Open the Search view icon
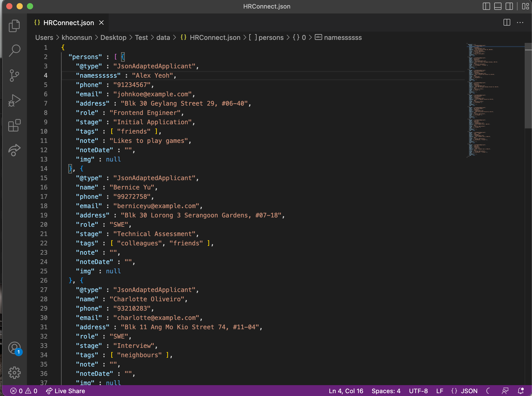 coord(14,50)
